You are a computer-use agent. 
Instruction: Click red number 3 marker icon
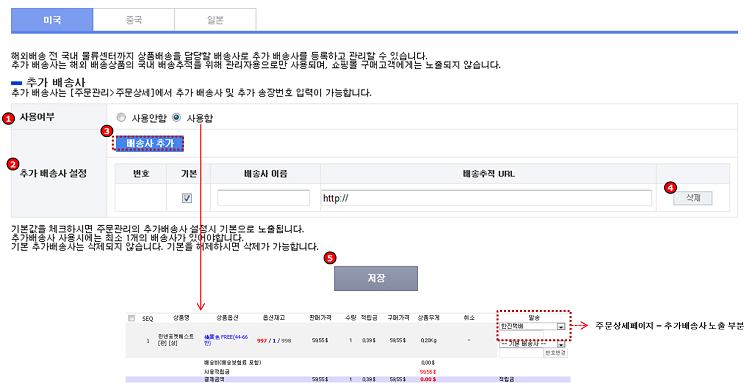(x=108, y=131)
